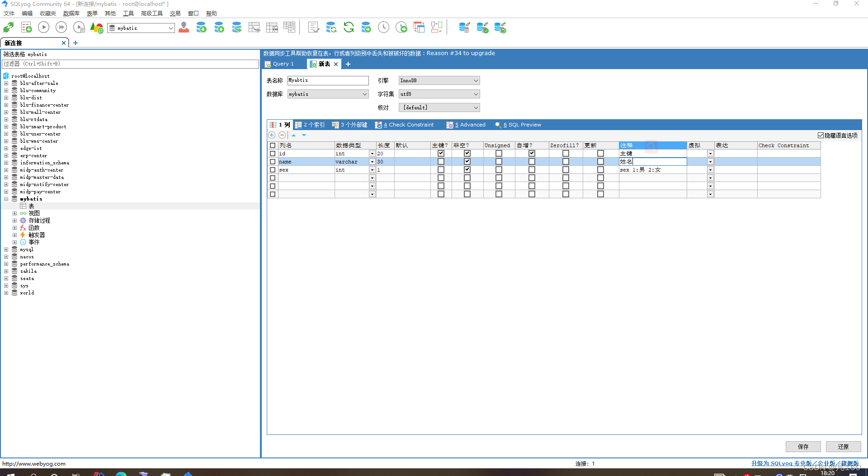Click the colorful shapes refresh icon
The height and width of the screenshot is (476, 868).
coord(96,28)
